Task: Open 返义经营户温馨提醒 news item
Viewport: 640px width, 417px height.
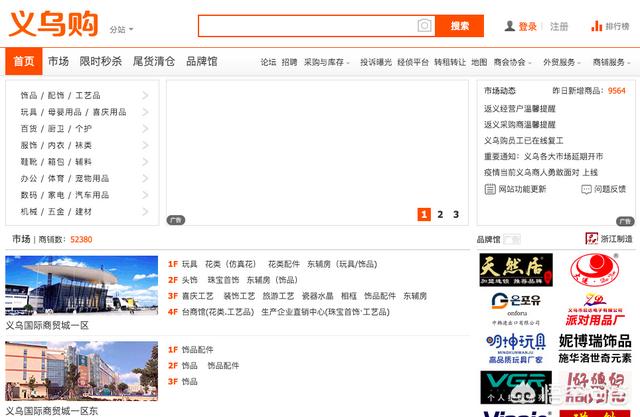Action: coord(520,109)
